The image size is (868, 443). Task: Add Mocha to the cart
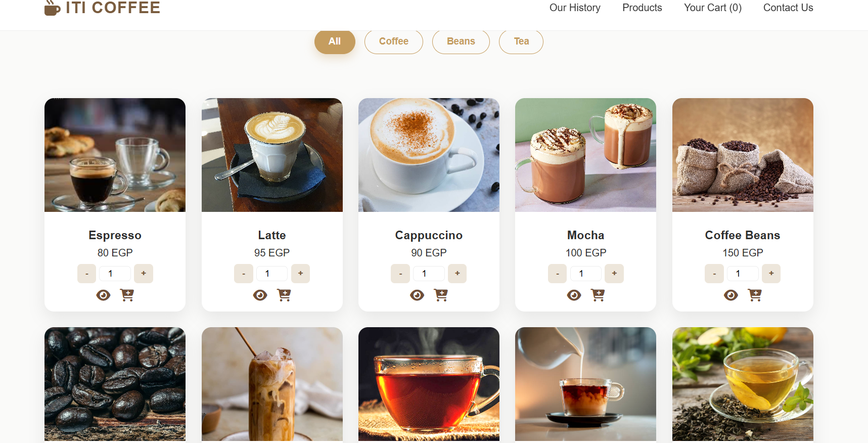pos(598,295)
